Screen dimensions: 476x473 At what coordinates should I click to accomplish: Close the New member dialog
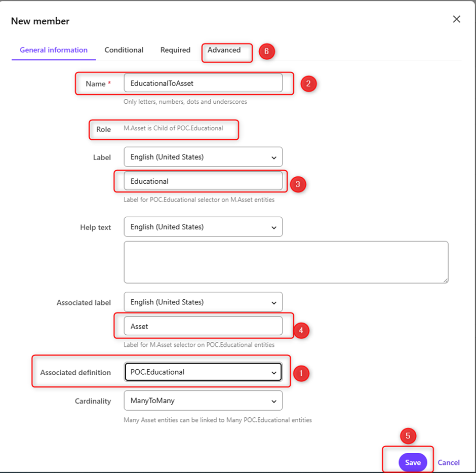coord(456,19)
